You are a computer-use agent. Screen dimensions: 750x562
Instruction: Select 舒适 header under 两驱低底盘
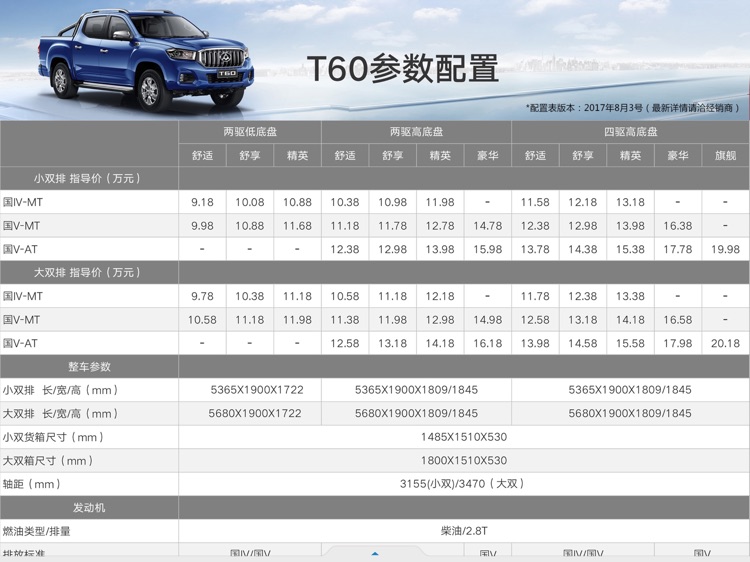202,155
